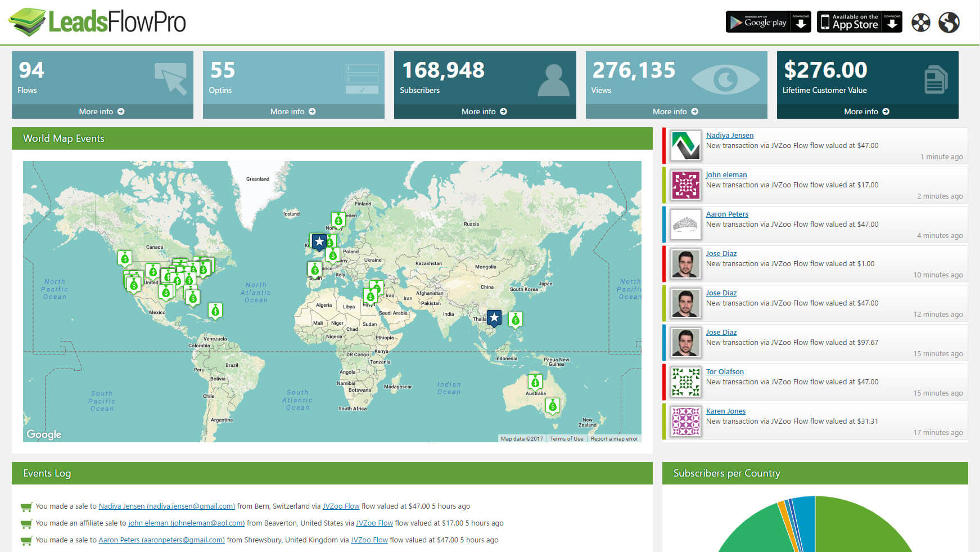This screenshot has height=552, width=980.
Task: Open Tor Olafson's profile link
Action: pos(725,371)
